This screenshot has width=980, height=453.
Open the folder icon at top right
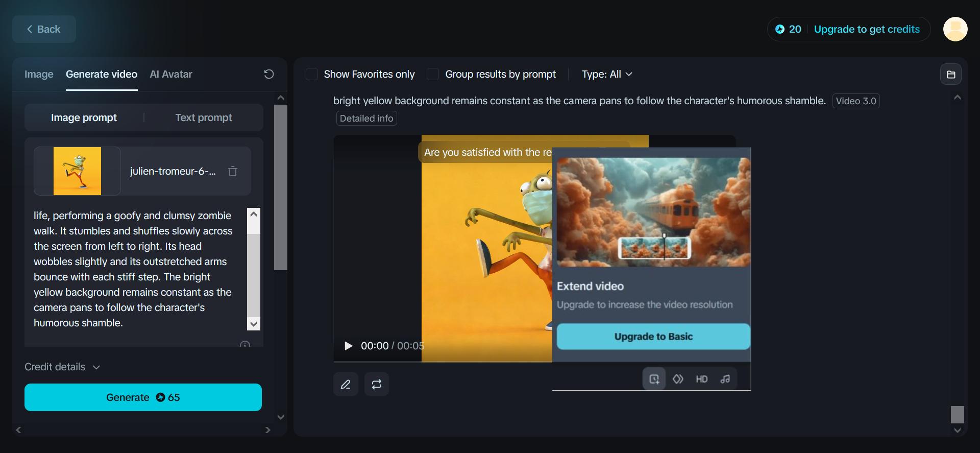click(951, 75)
